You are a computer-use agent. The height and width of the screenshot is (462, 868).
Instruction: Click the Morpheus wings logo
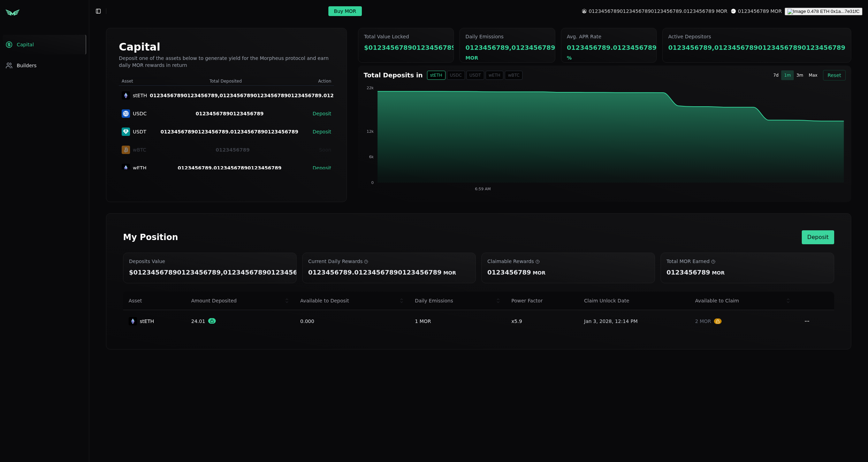pyautogui.click(x=13, y=13)
